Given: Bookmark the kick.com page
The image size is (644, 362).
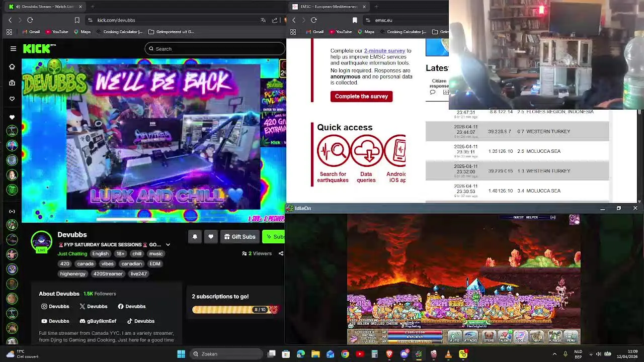Looking at the screenshot, I should point(77,20).
